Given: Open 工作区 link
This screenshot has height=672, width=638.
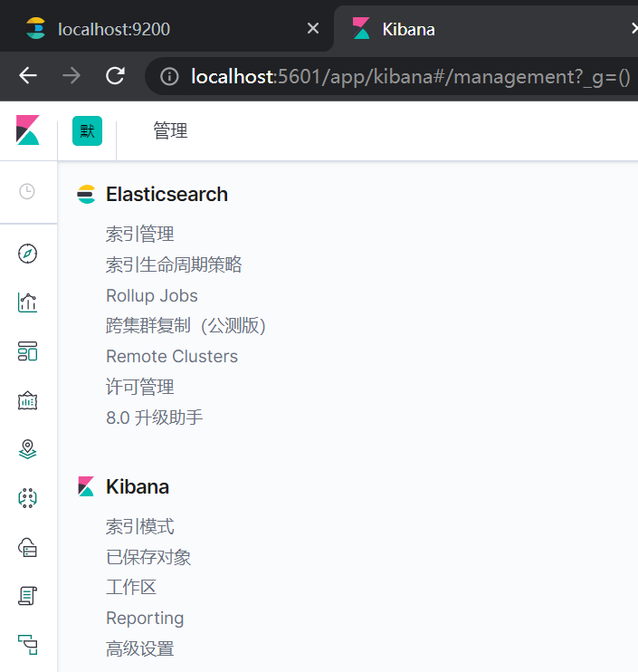Looking at the screenshot, I should click(x=131, y=587).
